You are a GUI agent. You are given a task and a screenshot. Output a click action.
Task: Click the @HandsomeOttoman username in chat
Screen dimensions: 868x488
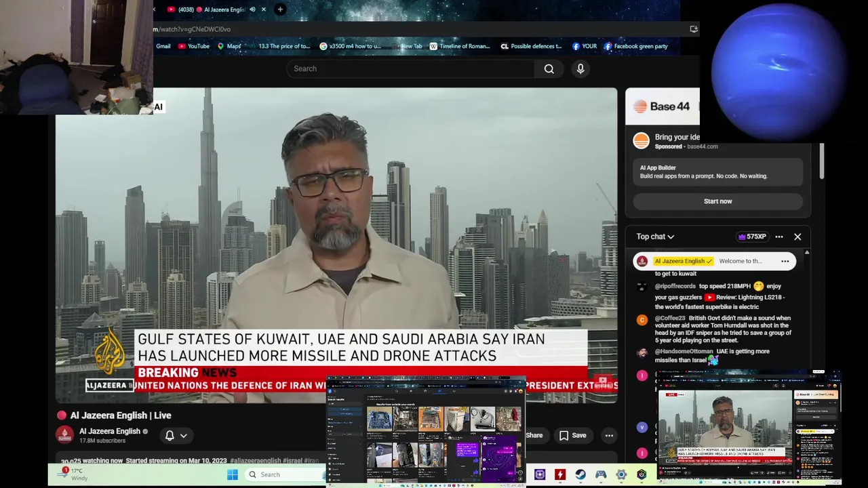tap(684, 352)
